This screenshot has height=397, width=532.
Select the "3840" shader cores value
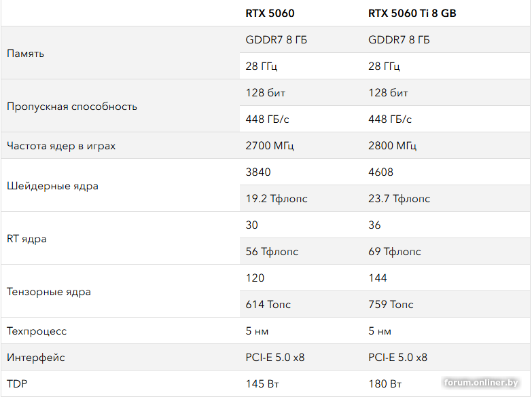[x=258, y=172]
